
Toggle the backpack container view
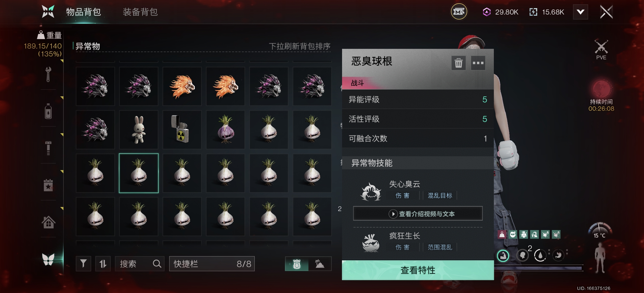click(297, 264)
